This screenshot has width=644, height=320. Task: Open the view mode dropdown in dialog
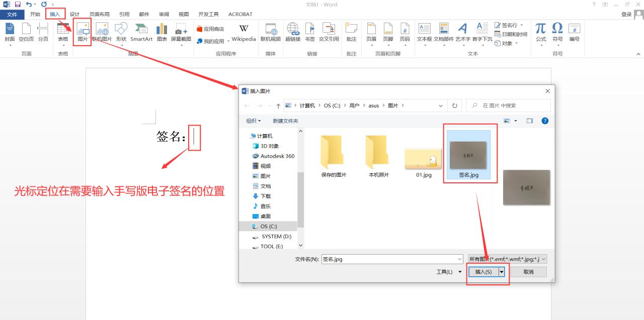(516, 121)
